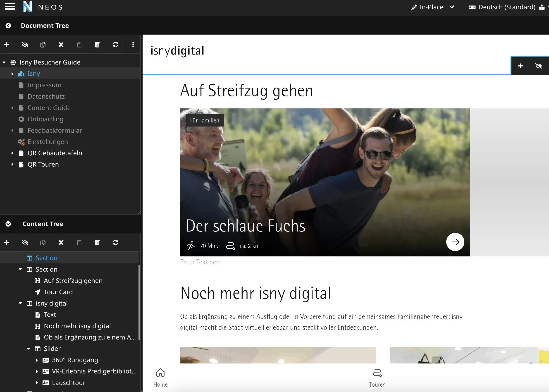Collapse the Slider content node

click(29, 349)
